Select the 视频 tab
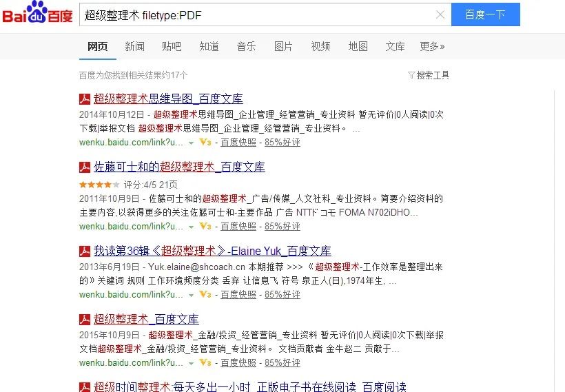This screenshot has height=392, width=565. (x=320, y=46)
